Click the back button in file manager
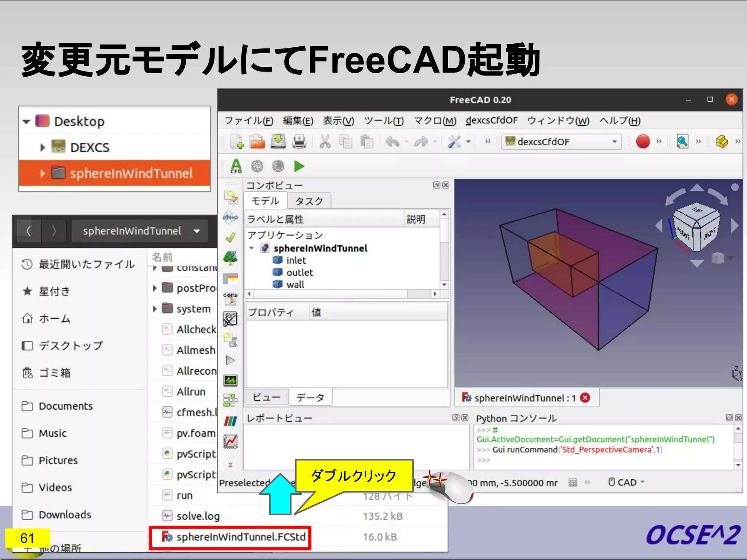Image resolution: width=747 pixels, height=560 pixels. [28, 231]
